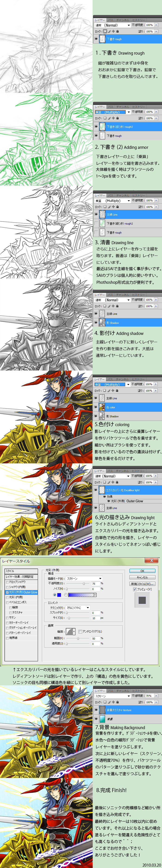
Task: Click the blue glow color swatch
Action: tap(59, 595)
